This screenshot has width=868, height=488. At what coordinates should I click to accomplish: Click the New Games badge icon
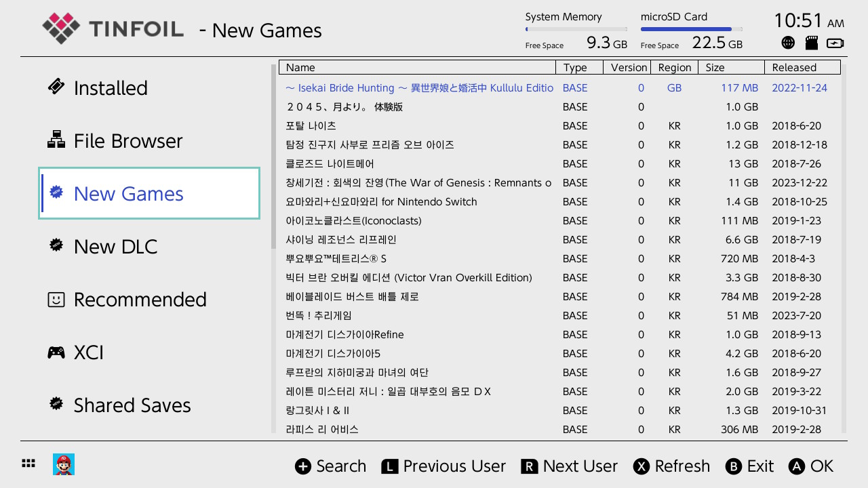(57, 192)
